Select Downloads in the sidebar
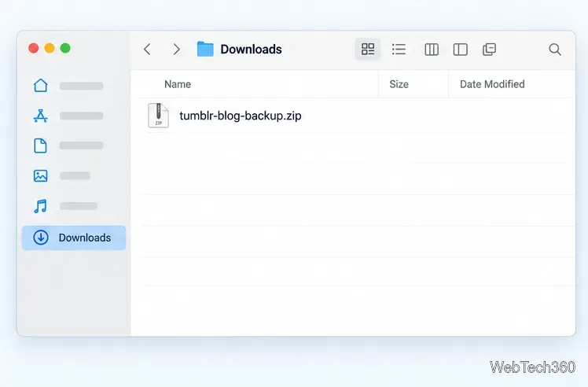 (74, 238)
